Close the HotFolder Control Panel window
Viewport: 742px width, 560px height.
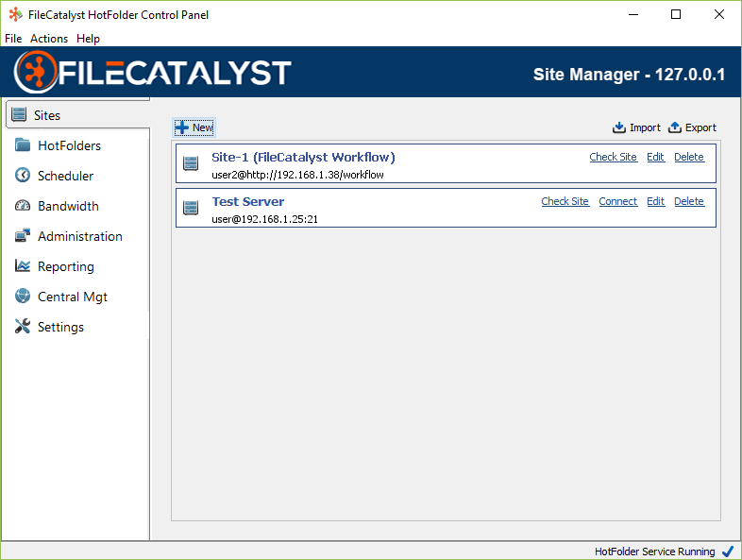[x=718, y=15]
